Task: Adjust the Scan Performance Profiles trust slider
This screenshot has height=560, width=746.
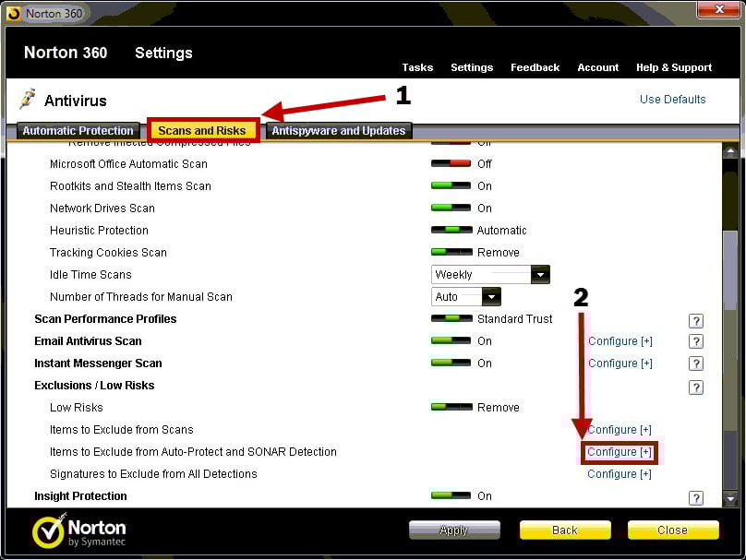Action: 451,318
